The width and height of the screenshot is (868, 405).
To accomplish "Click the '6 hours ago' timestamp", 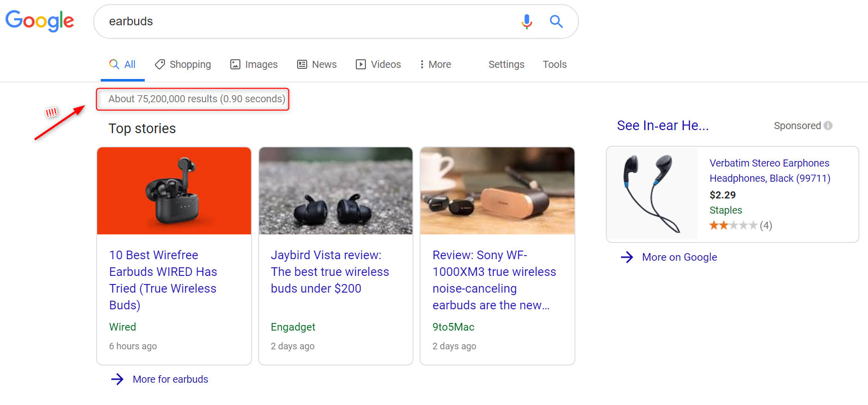I will pyautogui.click(x=133, y=346).
